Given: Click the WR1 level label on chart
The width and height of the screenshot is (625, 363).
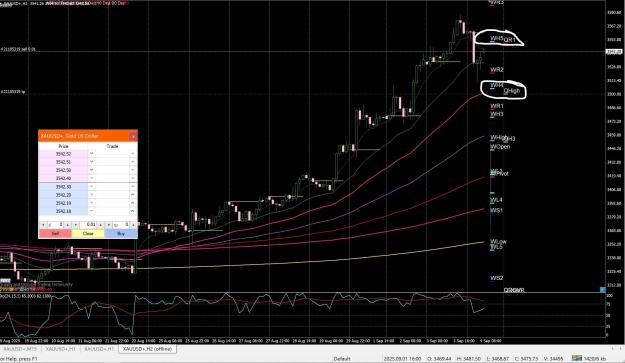Looking at the screenshot, I should point(497,106).
